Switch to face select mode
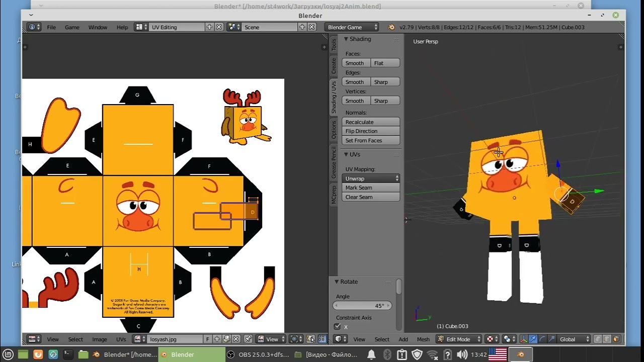644x362 pixels. (616, 339)
